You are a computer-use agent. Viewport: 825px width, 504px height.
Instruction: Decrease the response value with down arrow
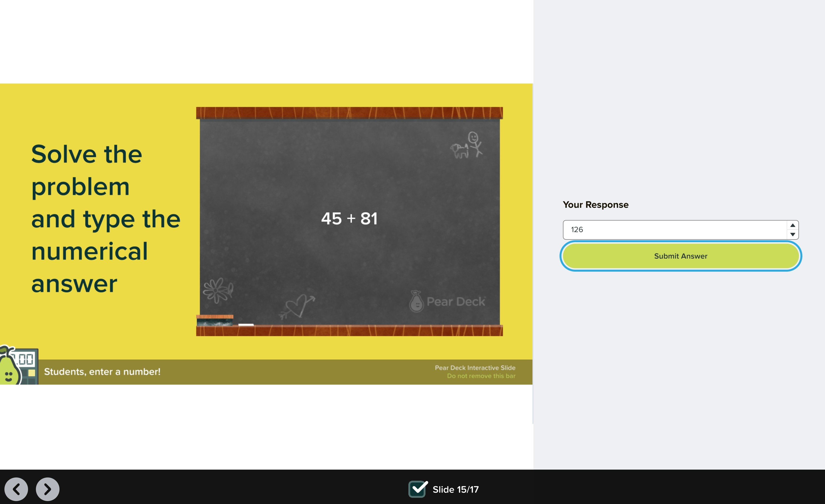[x=793, y=235]
